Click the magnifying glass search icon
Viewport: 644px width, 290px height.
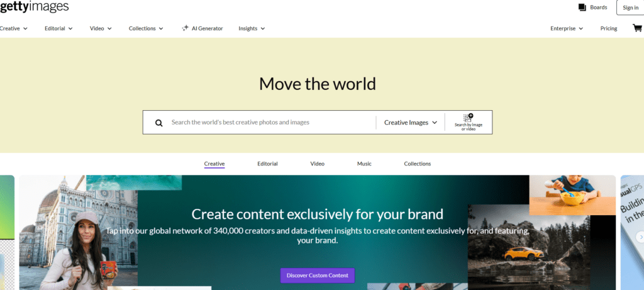159,123
